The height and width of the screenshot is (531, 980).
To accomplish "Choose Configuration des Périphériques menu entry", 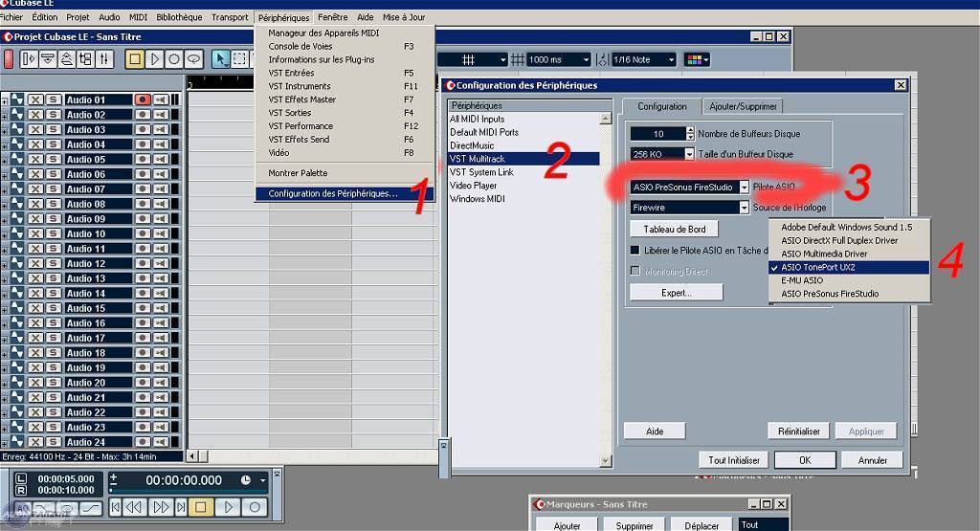I will click(x=345, y=193).
